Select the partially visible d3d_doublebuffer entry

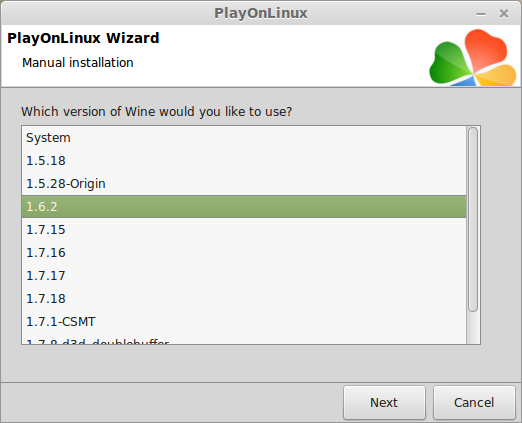coord(244,341)
